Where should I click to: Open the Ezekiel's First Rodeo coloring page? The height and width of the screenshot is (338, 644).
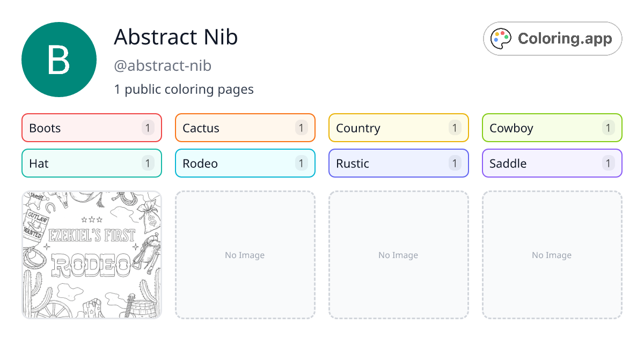[91, 255]
